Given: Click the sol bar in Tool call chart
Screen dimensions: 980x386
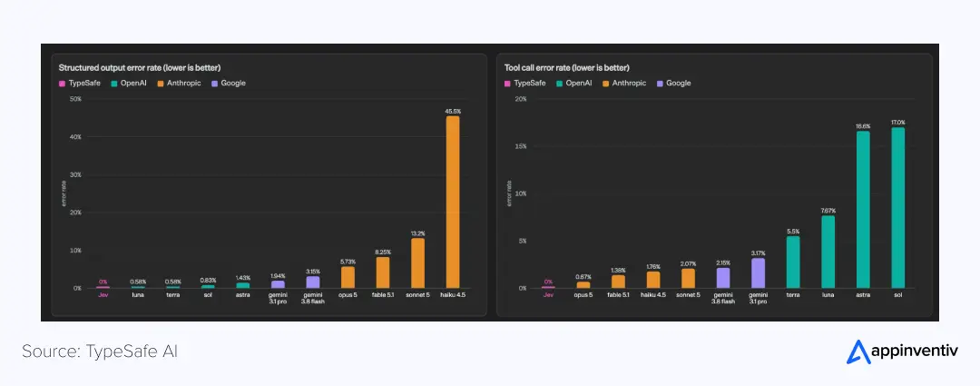Looking at the screenshot, I should point(898,208).
